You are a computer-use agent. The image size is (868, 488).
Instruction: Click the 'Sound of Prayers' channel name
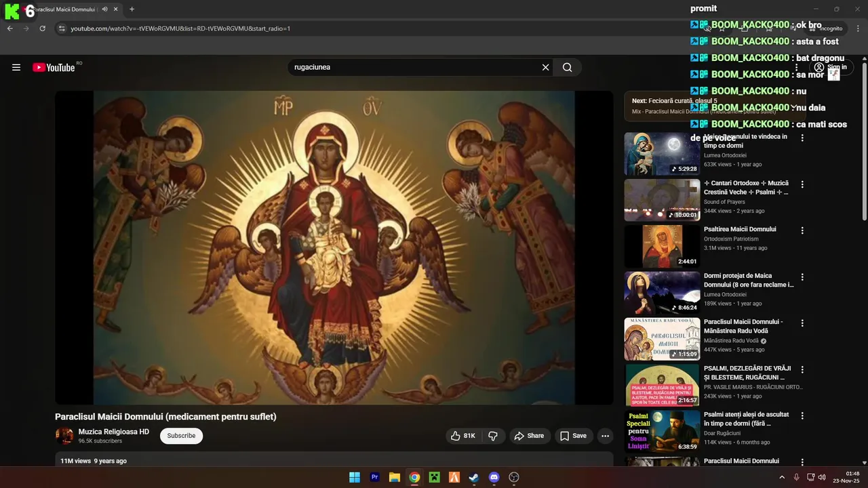(x=724, y=202)
